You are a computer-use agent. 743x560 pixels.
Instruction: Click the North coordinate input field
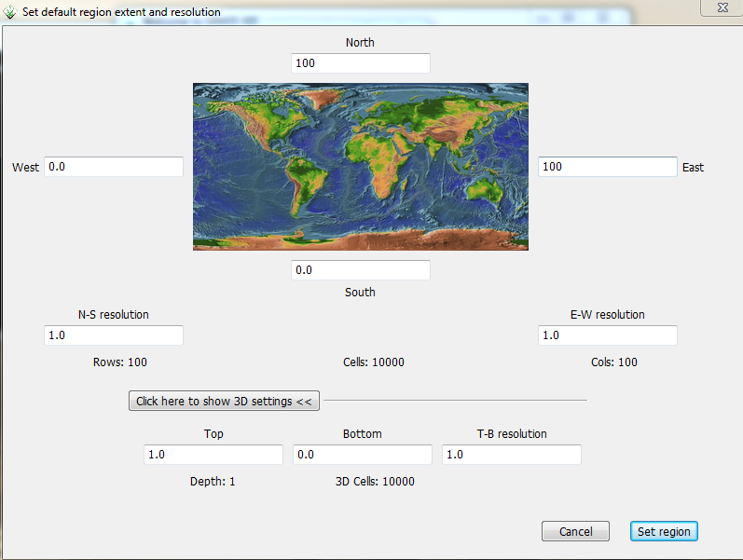360,63
